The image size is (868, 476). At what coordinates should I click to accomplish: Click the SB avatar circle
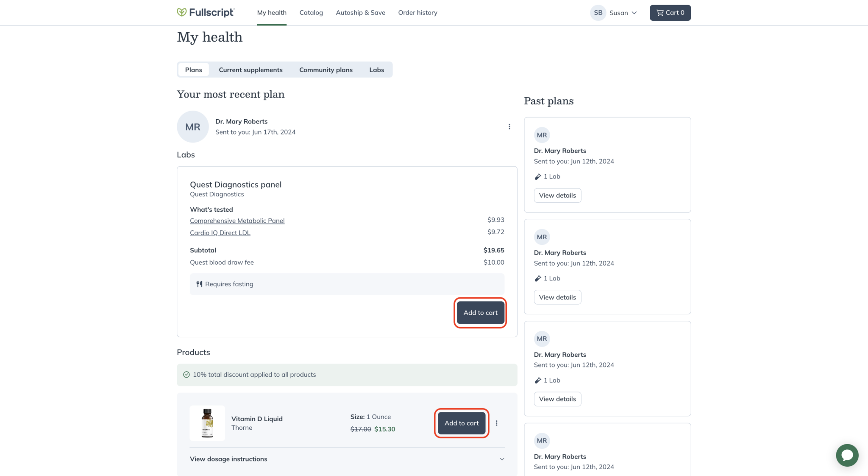pos(598,13)
